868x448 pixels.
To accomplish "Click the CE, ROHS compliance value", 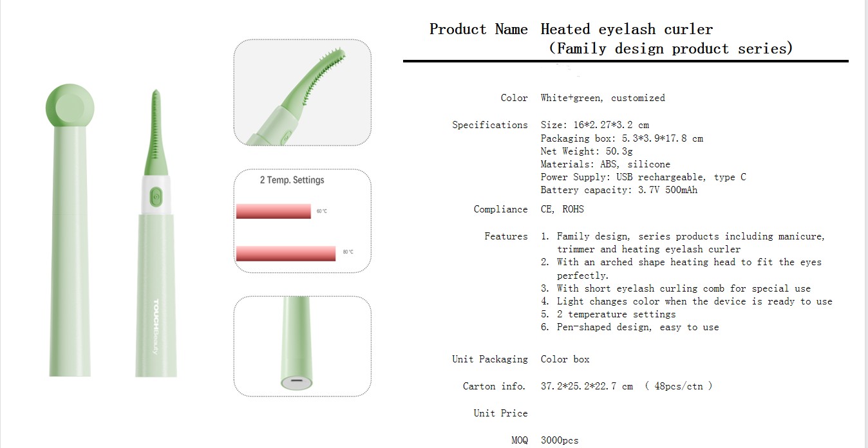I will tap(562, 209).
